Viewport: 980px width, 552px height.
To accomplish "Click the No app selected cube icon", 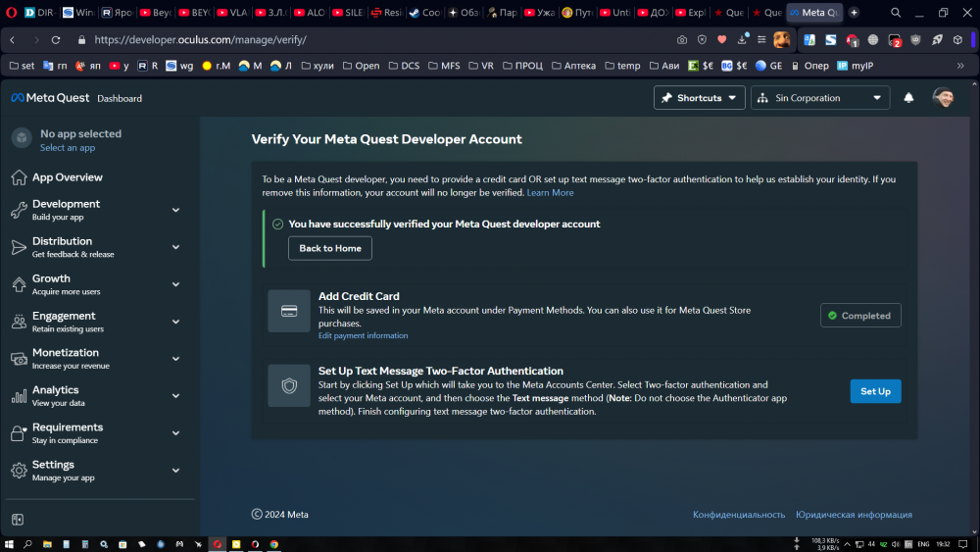I will click(22, 137).
